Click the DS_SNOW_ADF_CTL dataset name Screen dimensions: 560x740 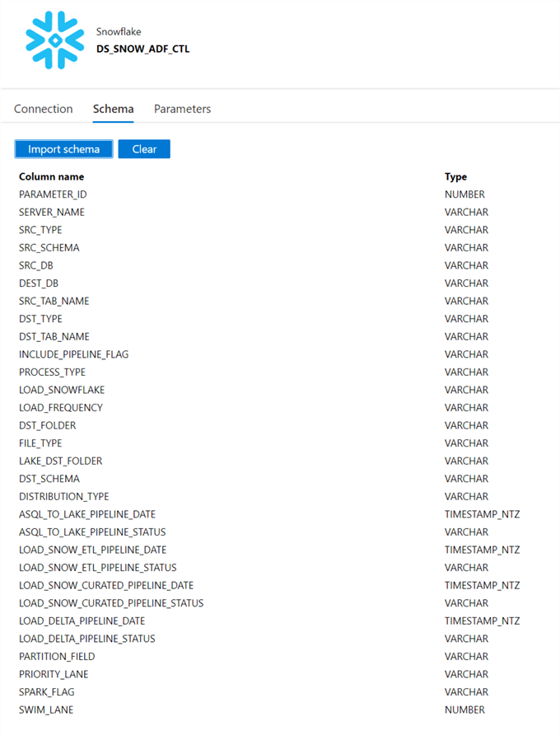coord(142,49)
